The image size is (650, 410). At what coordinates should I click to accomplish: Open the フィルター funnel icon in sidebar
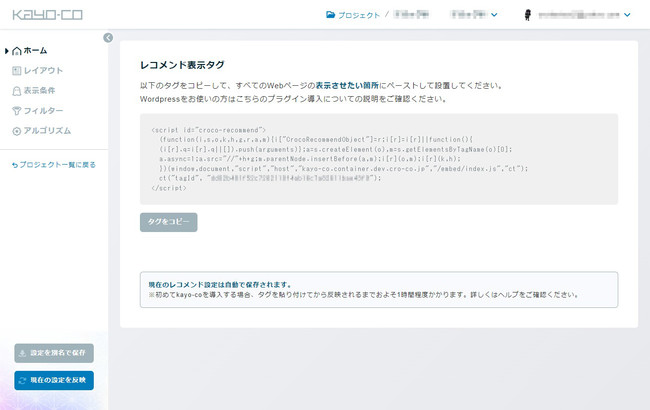(17, 111)
